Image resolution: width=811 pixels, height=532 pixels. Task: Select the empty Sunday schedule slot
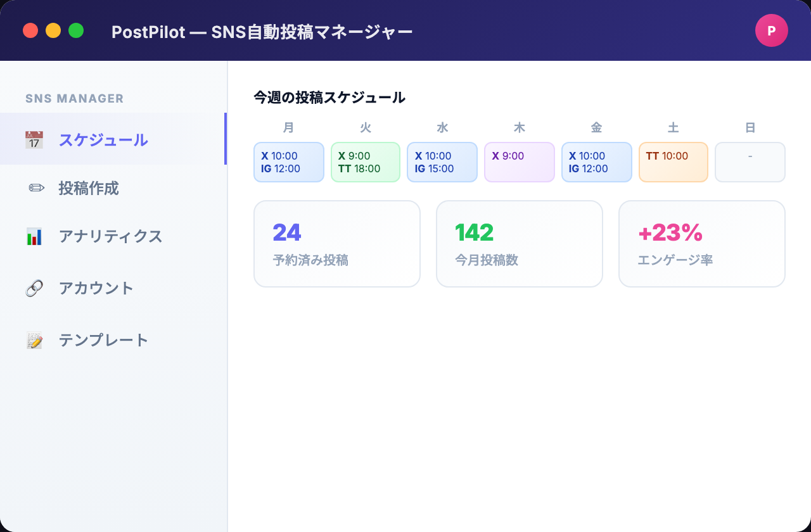coord(750,162)
